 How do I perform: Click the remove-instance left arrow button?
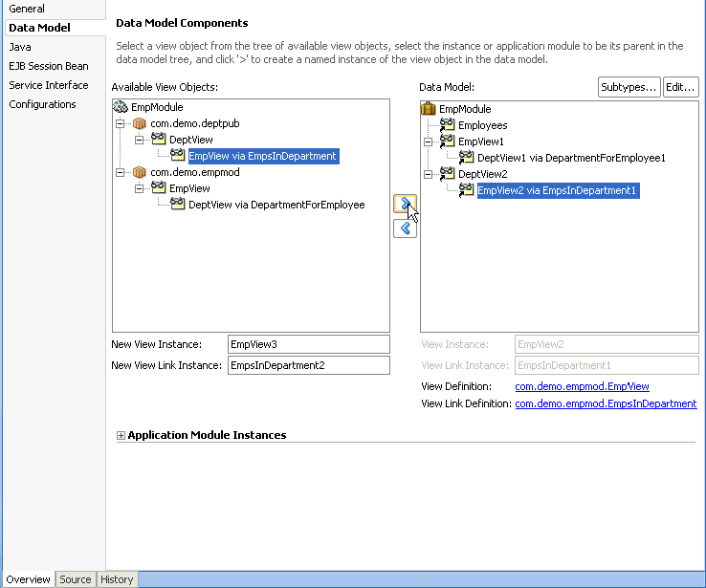coord(405,229)
